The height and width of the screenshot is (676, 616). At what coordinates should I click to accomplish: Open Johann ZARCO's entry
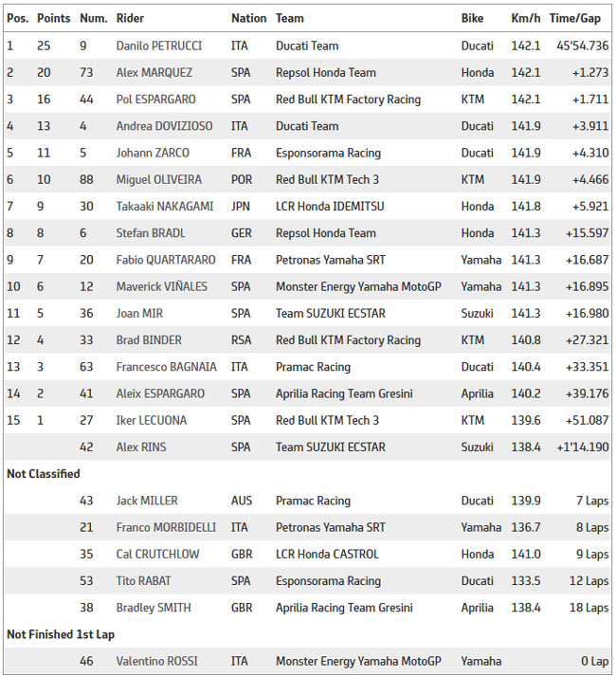click(x=153, y=153)
